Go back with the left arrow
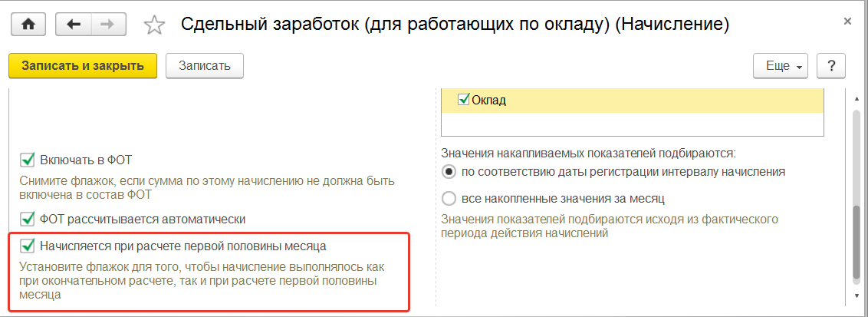This screenshot has height=317, width=868. pos(74,25)
